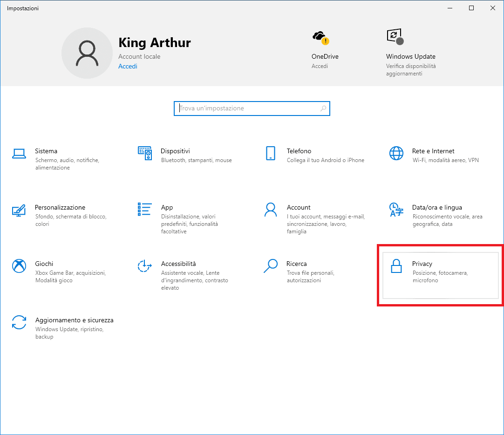Screen dimensions: 504x435
Task: Open the Account person icon
Action: (x=271, y=210)
